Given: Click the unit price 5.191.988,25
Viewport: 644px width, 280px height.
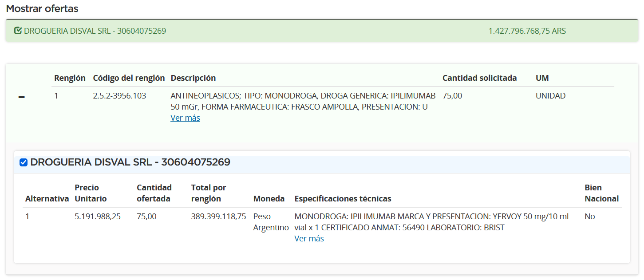Looking at the screenshot, I should [x=97, y=217].
